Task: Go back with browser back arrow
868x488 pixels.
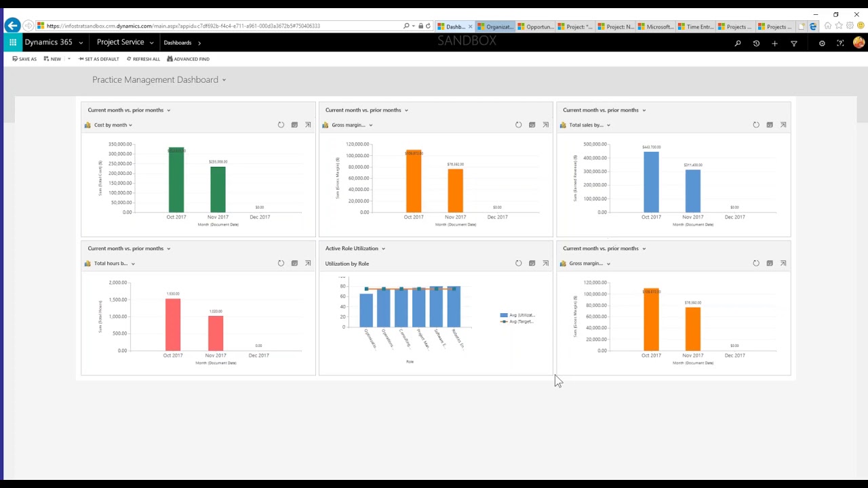Action: 12,26
